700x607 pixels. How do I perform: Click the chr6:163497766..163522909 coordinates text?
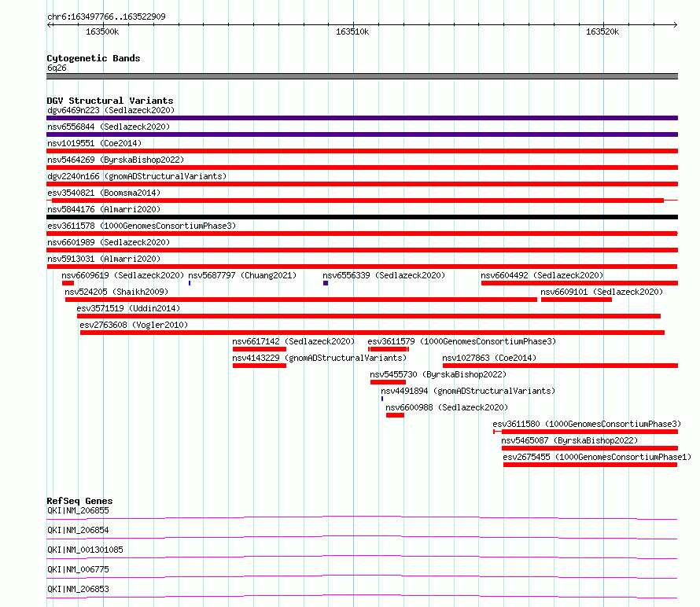[106, 17]
